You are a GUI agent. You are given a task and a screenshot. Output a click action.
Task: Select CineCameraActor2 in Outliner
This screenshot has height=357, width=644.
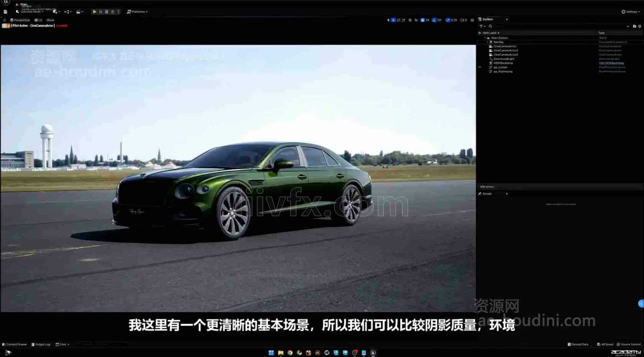(506, 50)
